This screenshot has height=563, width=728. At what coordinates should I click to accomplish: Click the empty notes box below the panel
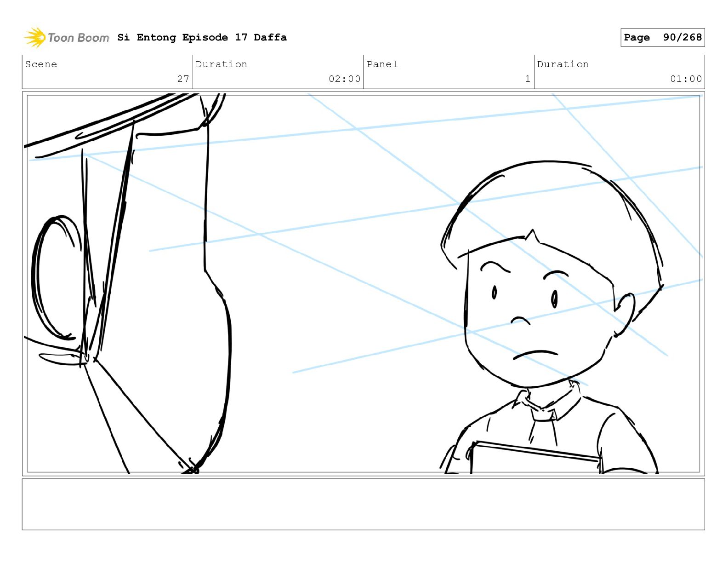[x=363, y=504]
